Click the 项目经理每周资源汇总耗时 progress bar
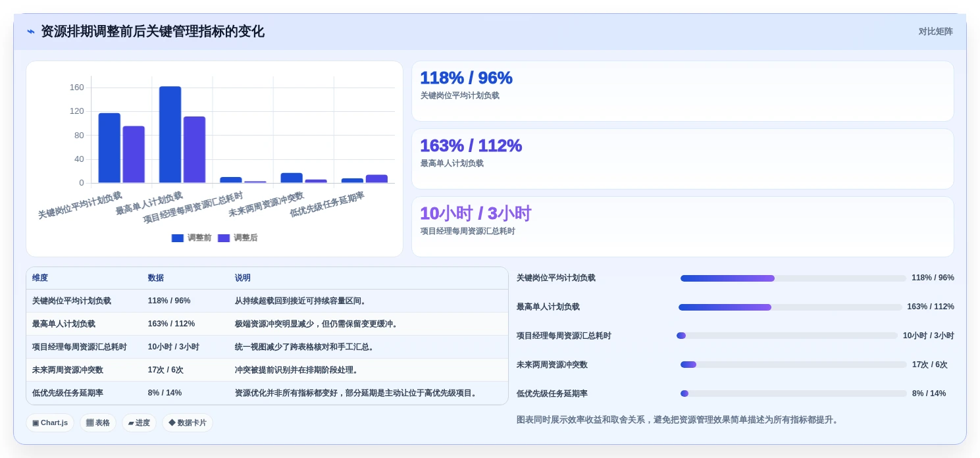The height and width of the screenshot is (458, 980). coord(787,336)
